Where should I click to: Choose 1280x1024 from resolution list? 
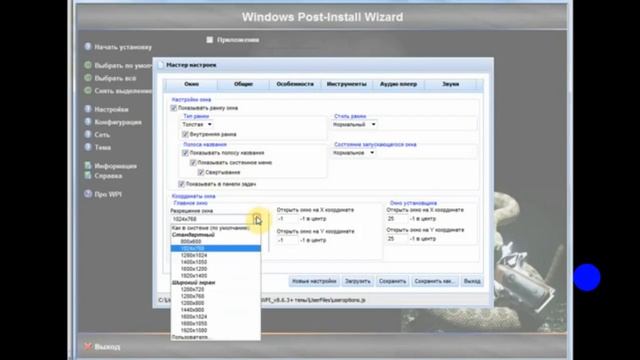tap(216, 255)
